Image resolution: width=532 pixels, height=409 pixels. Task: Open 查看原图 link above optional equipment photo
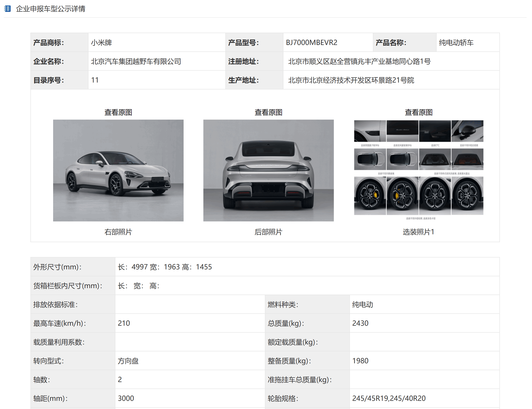[x=419, y=112]
